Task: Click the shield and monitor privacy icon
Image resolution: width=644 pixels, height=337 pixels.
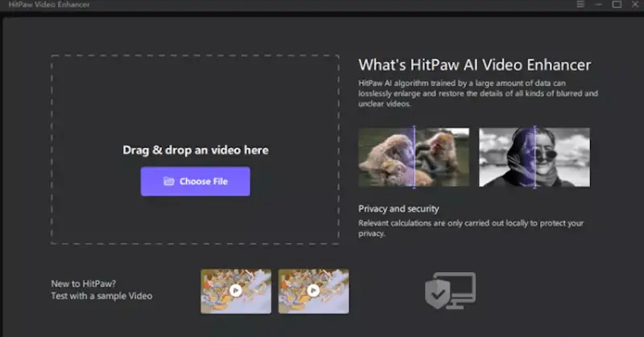Action: click(450, 290)
